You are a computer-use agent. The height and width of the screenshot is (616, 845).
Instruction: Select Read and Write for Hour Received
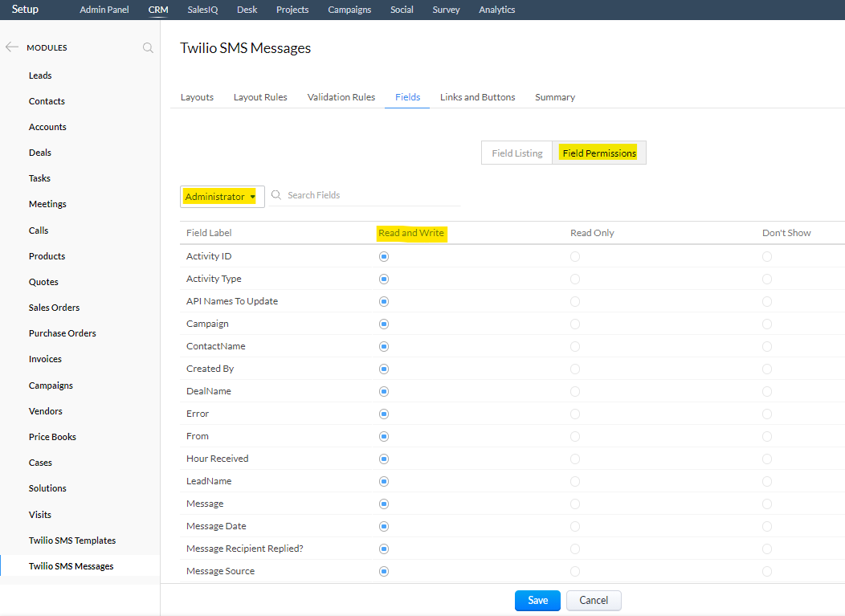[x=384, y=459]
